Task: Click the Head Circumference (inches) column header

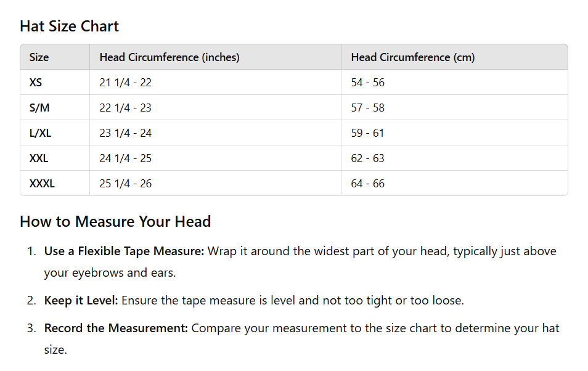Action: [169, 57]
